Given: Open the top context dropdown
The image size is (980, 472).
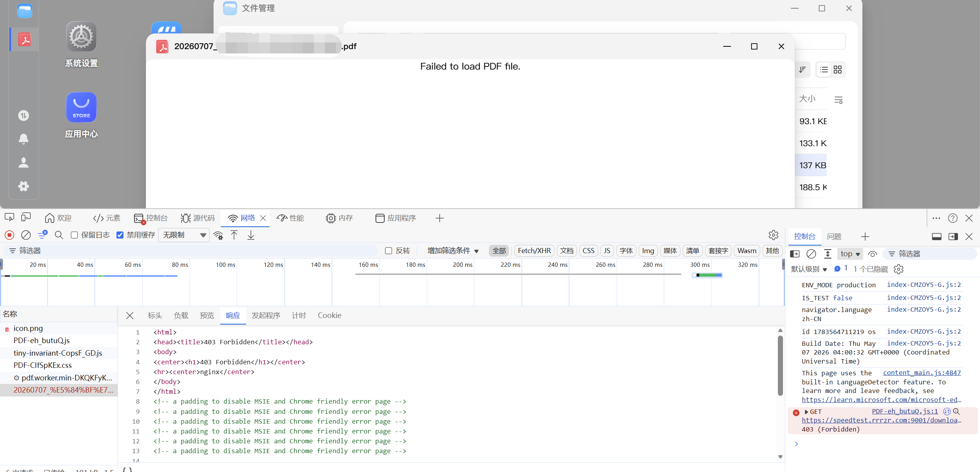Looking at the screenshot, I should pyautogui.click(x=850, y=254).
